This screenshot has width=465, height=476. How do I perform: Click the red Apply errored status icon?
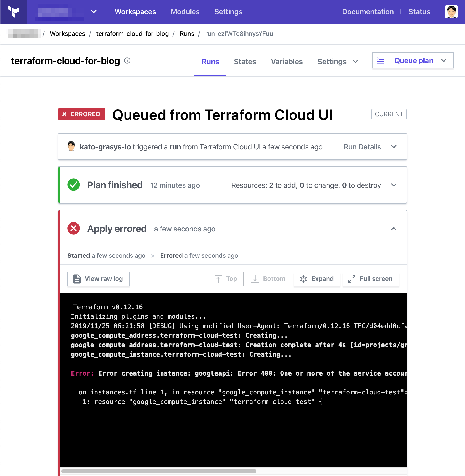73,229
